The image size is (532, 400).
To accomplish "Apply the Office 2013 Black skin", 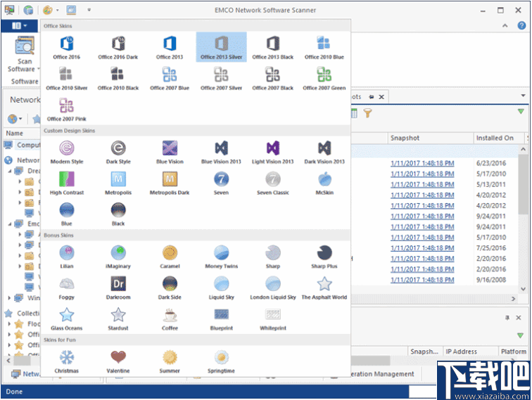I will [273, 48].
